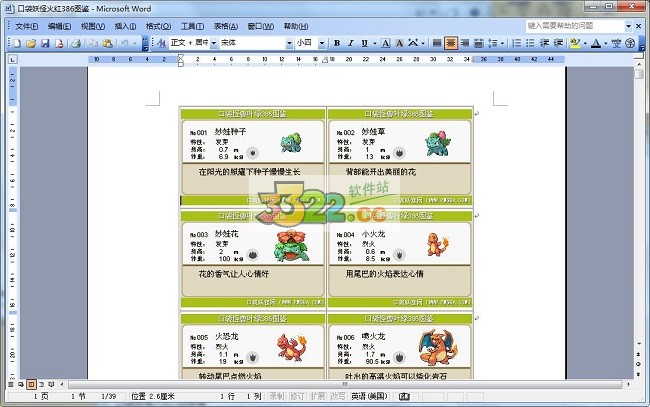Open the 文件(F) menu
Screen dimensions: 650x407
click(27, 26)
